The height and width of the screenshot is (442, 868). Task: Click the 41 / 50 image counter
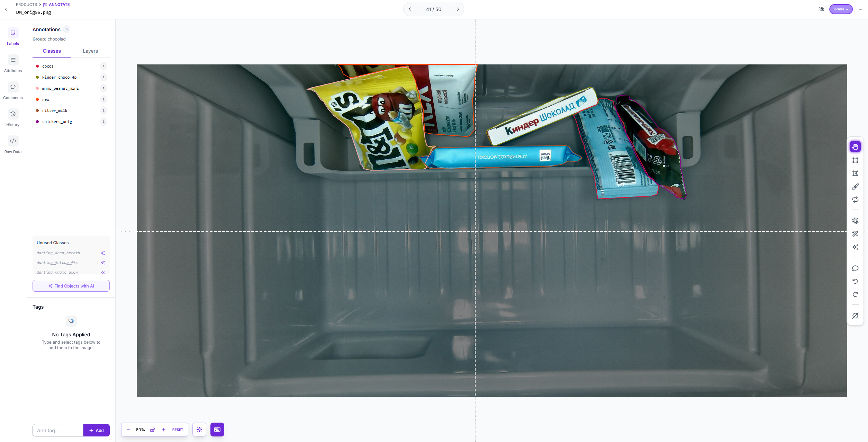pos(434,9)
